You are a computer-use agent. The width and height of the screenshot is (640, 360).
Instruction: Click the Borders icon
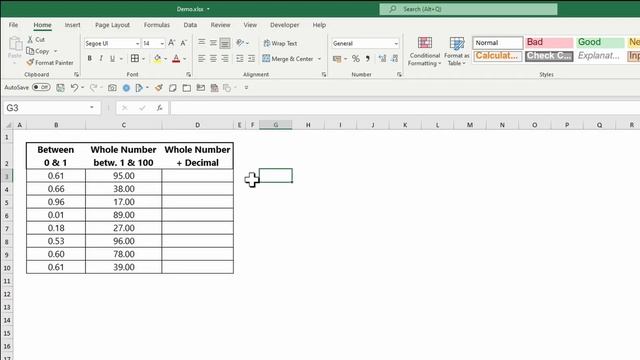pyautogui.click(x=135, y=58)
